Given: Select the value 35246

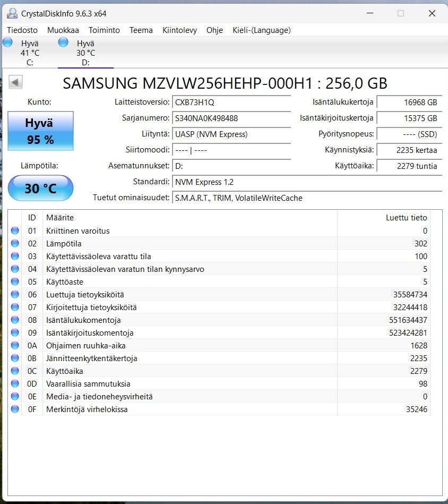Looking at the screenshot, I should coord(417,409).
